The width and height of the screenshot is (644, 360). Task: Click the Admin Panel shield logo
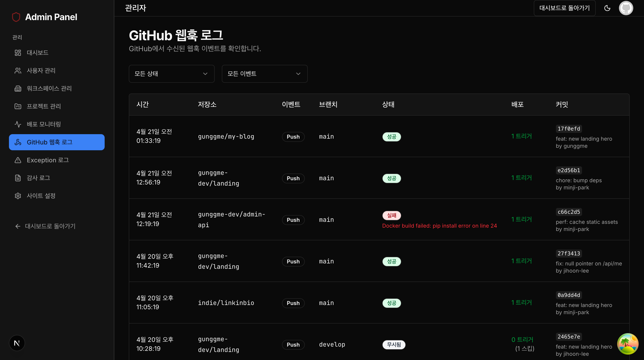pos(16,17)
